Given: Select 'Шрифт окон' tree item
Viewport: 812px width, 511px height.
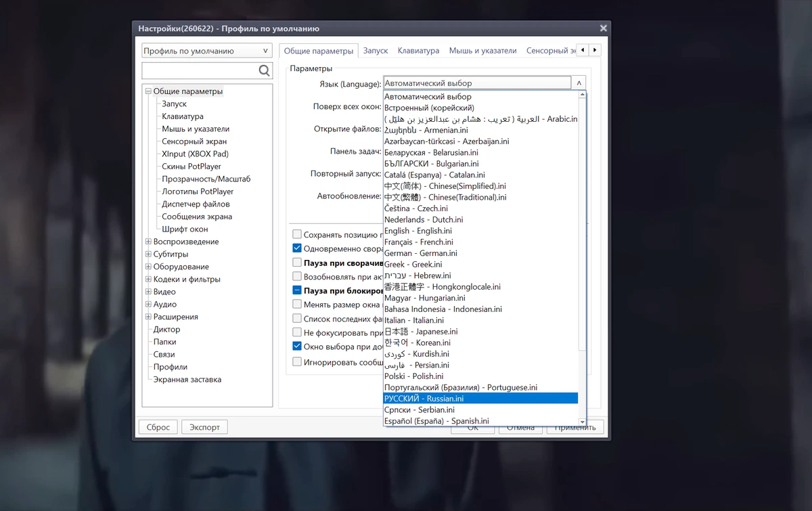Looking at the screenshot, I should 185,229.
